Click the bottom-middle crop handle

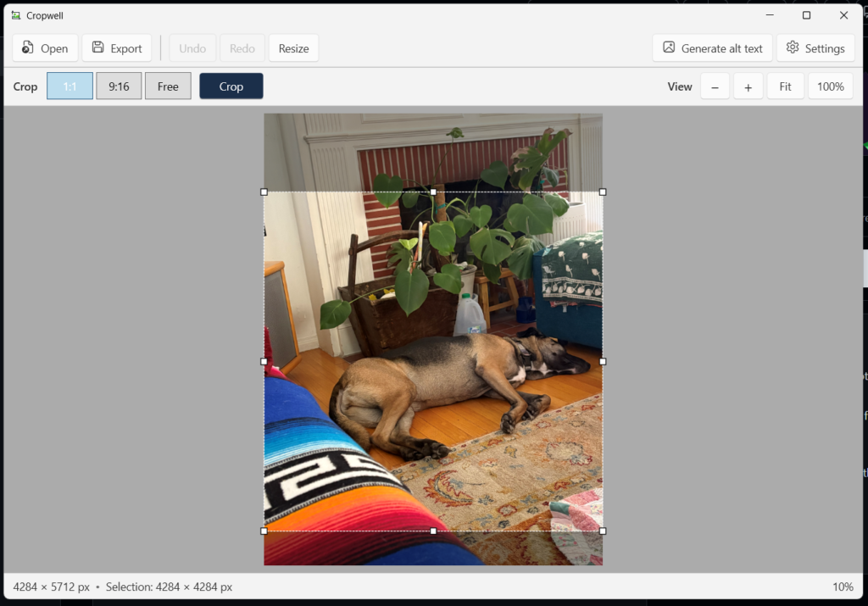pyautogui.click(x=433, y=531)
